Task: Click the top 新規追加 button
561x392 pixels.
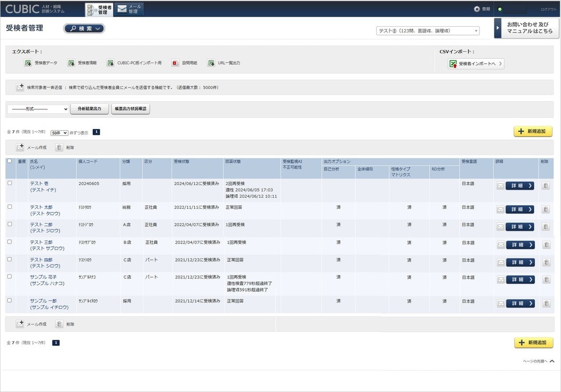Action: point(533,132)
